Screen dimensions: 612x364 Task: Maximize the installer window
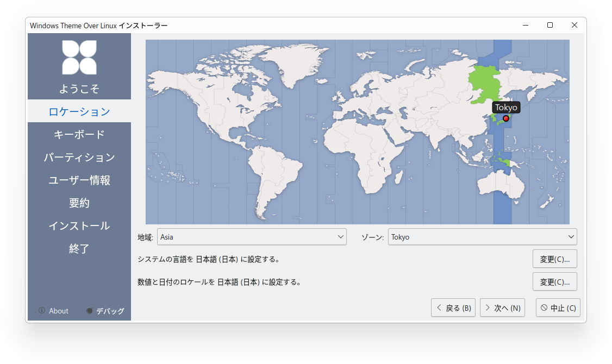click(x=550, y=25)
